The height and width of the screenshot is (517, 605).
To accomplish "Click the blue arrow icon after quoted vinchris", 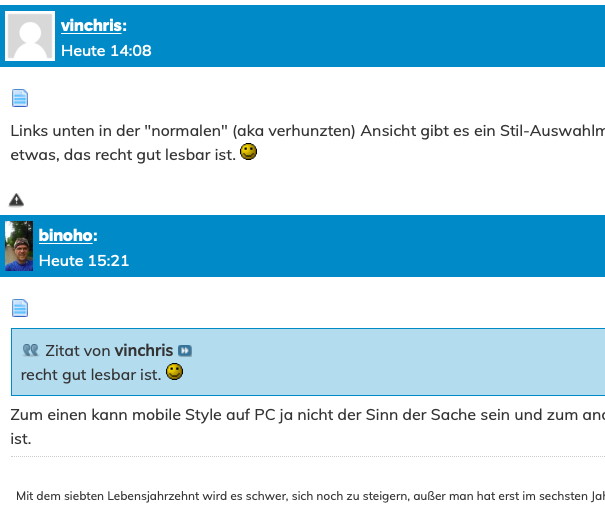I will [x=184, y=351].
